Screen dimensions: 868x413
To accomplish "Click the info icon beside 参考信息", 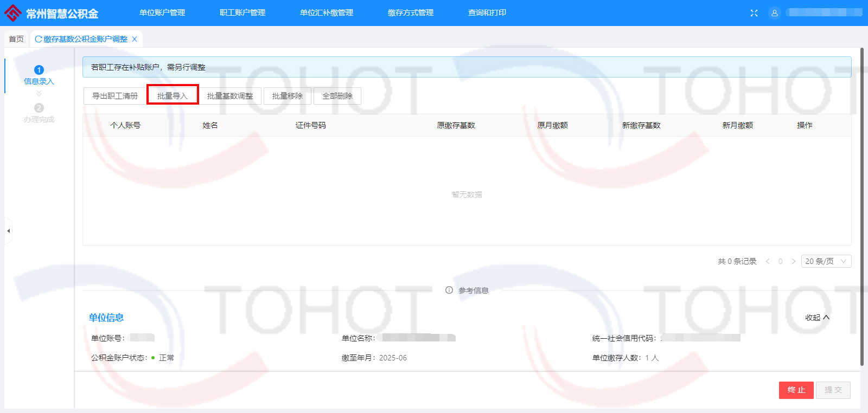I will pos(449,290).
